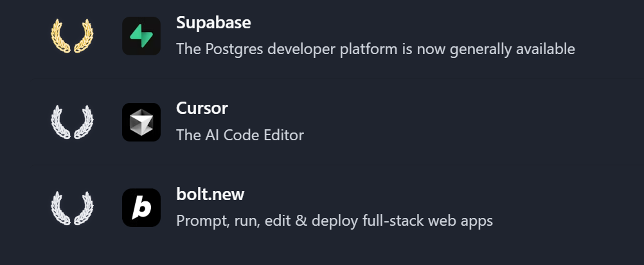Open the Cursor cube logo

(141, 122)
